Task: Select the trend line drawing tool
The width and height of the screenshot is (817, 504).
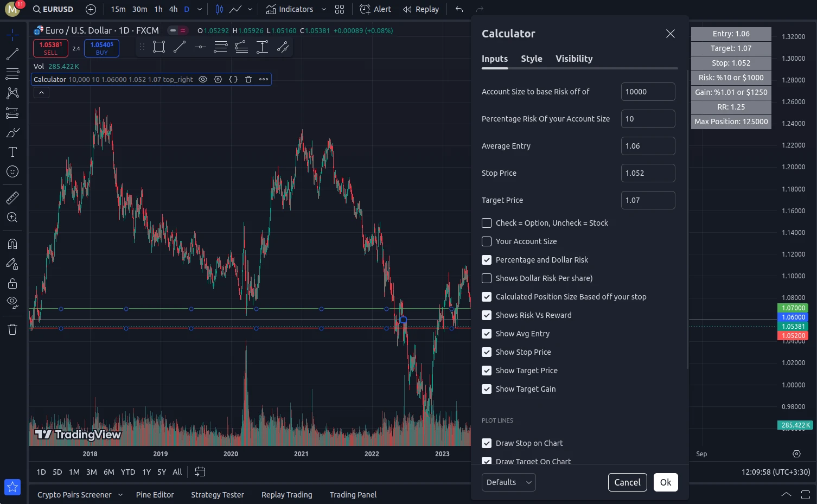Action: pos(12,54)
